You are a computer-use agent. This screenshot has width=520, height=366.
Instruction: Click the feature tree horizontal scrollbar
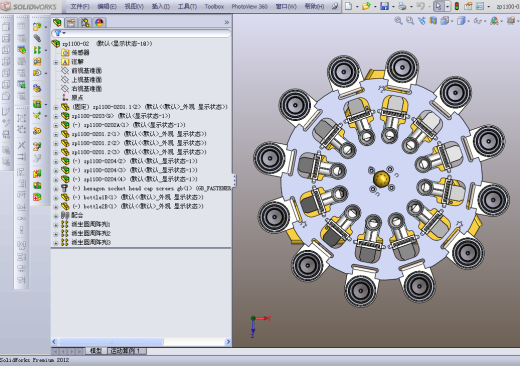coord(111,342)
